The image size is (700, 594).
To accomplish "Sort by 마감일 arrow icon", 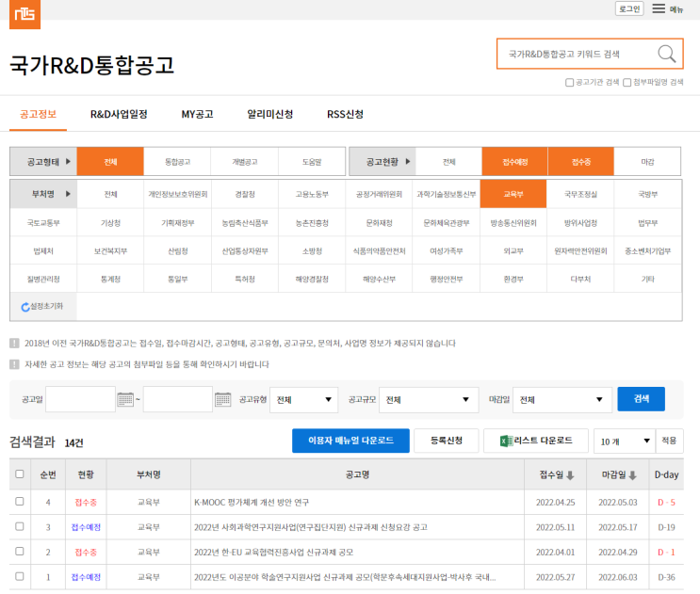I will [x=632, y=475].
